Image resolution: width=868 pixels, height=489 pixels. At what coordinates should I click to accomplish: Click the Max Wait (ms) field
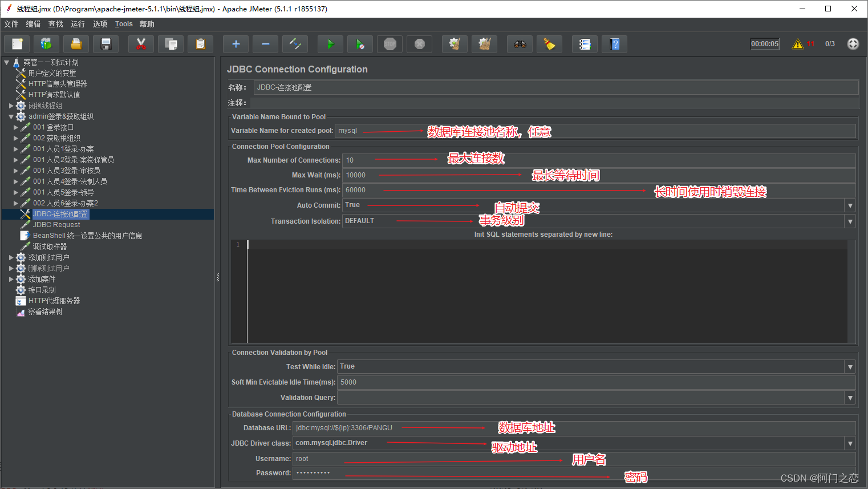599,175
